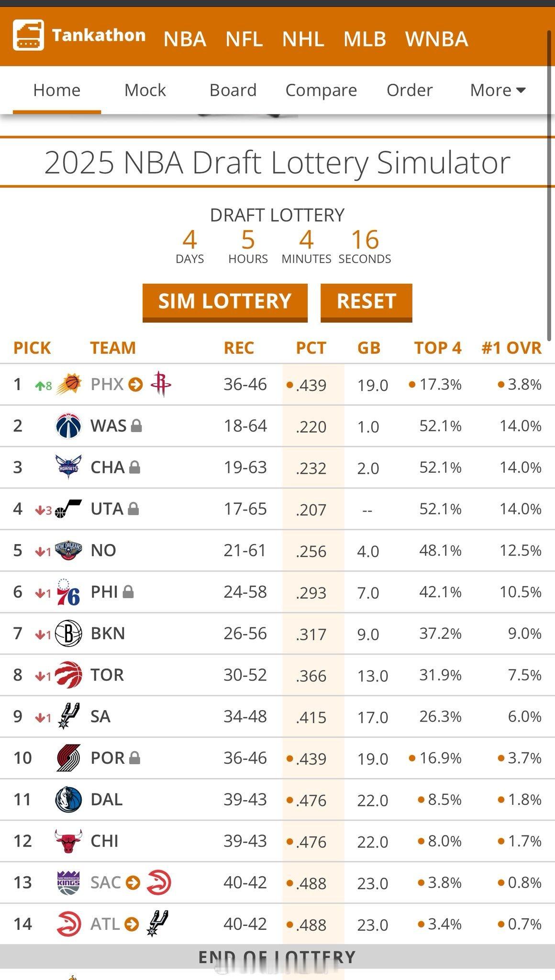Viewport: 555px width, 980px height.
Task: Click the Washington Wizards logo
Action: point(68,425)
